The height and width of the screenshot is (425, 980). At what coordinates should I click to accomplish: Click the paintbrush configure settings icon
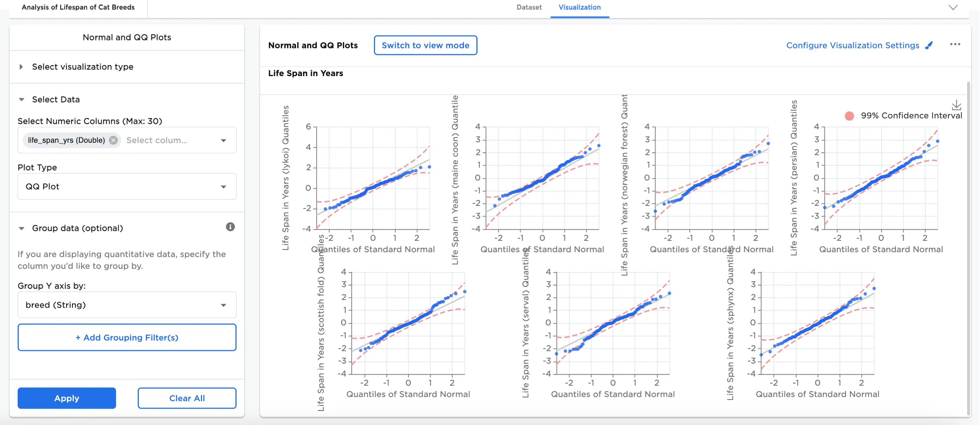click(x=929, y=45)
